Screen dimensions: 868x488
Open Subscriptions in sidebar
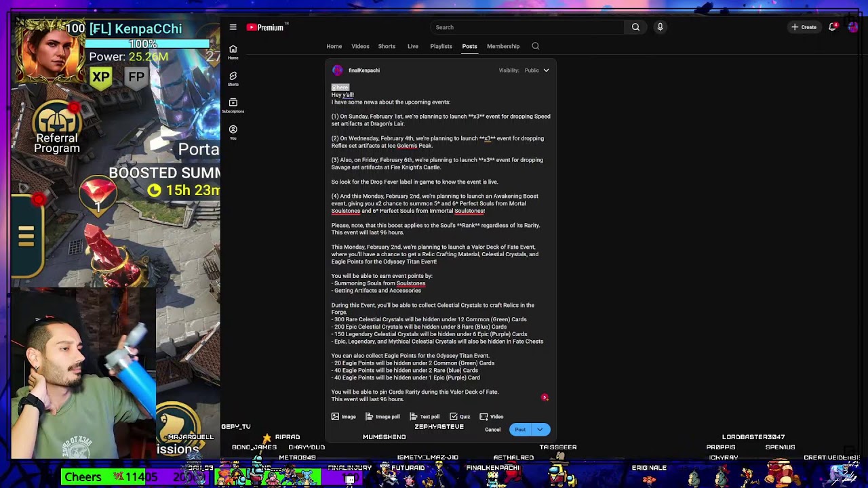pos(233,105)
